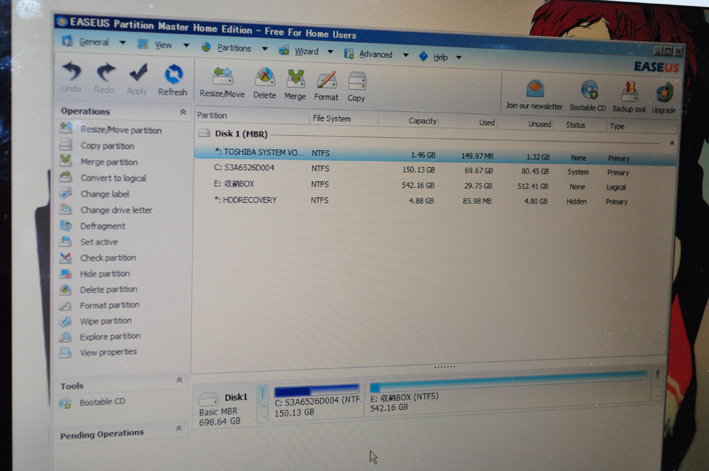Click the Format partition sidebar icon
The height and width of the screenshot is (471, 709).
(x=66, y=306)
